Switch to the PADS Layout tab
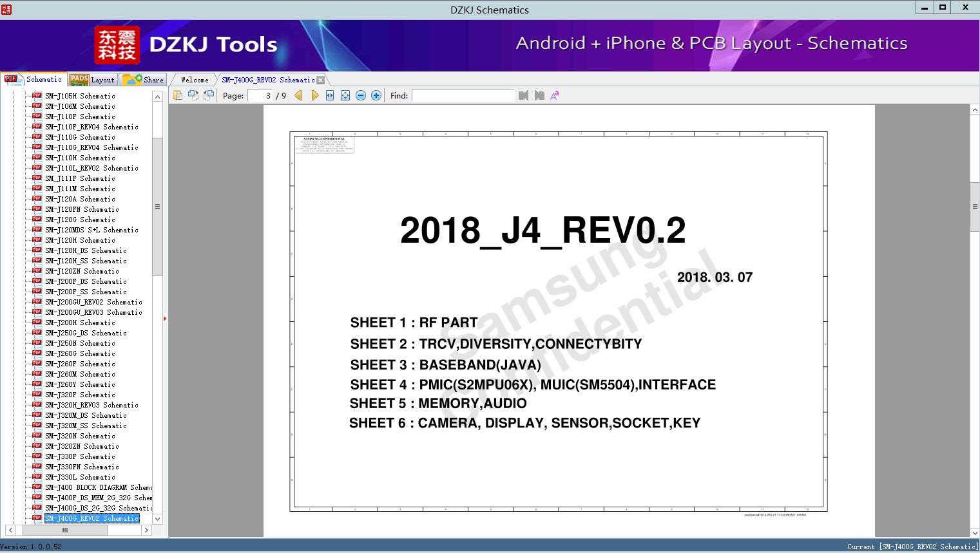This screenshot has width=980, height=553. tap(92, 80)
